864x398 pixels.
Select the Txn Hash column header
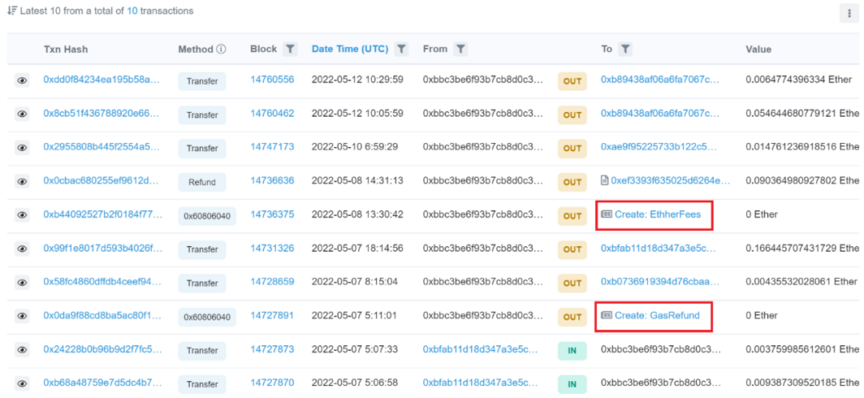(66, 49)
